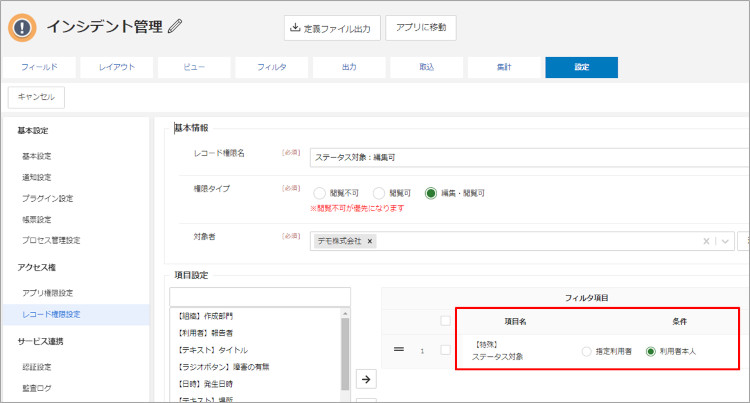Open 帳票設定 in the sidebar

tap(36, 219)
